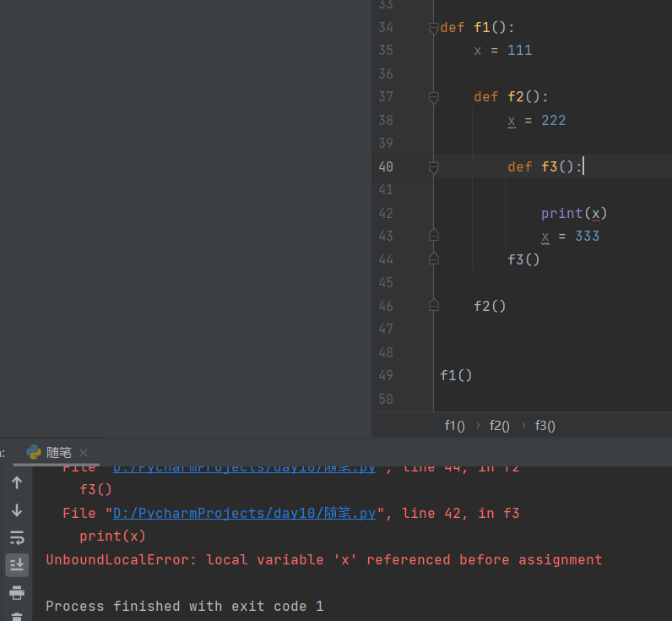Click 'def f2():' on line 37
The height and width of the screenshot is (621, 672).
511,97
